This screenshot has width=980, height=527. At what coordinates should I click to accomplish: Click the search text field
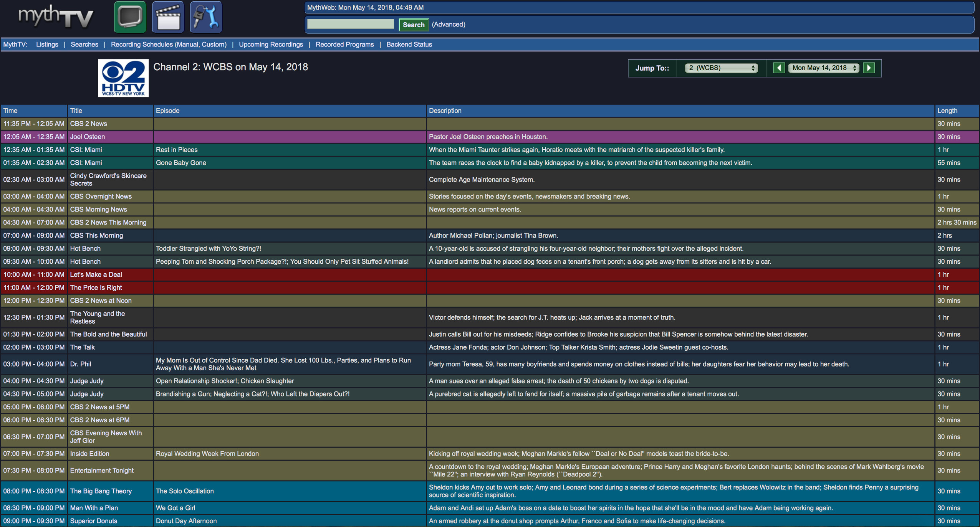click(x=350, y=25)
